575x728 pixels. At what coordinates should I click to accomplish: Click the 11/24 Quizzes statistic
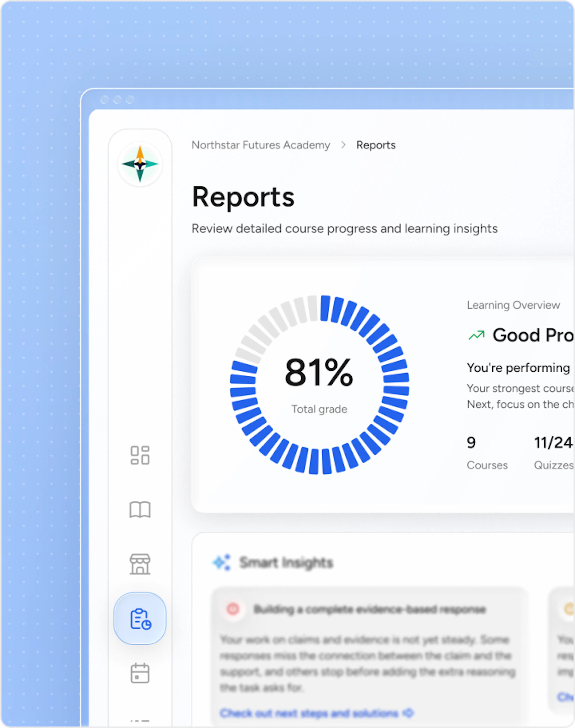pyautogui.click(x=554, y=453)
